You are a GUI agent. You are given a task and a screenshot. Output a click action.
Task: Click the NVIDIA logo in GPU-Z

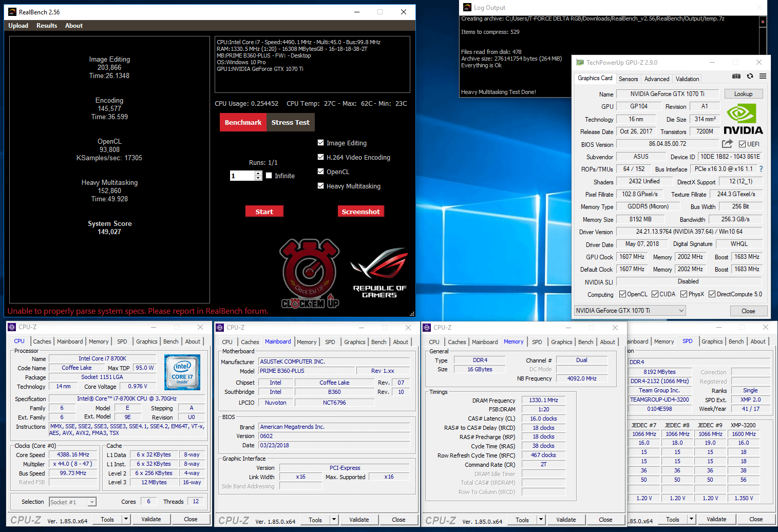pyautogui.click(x=743, y=119)
